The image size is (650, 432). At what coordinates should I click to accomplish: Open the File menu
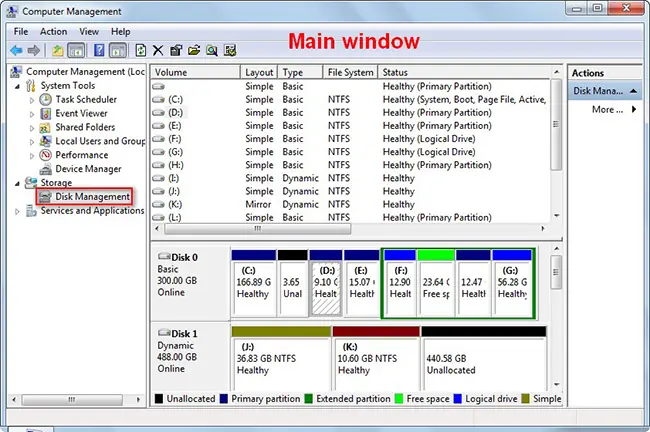tap(21, 32)
